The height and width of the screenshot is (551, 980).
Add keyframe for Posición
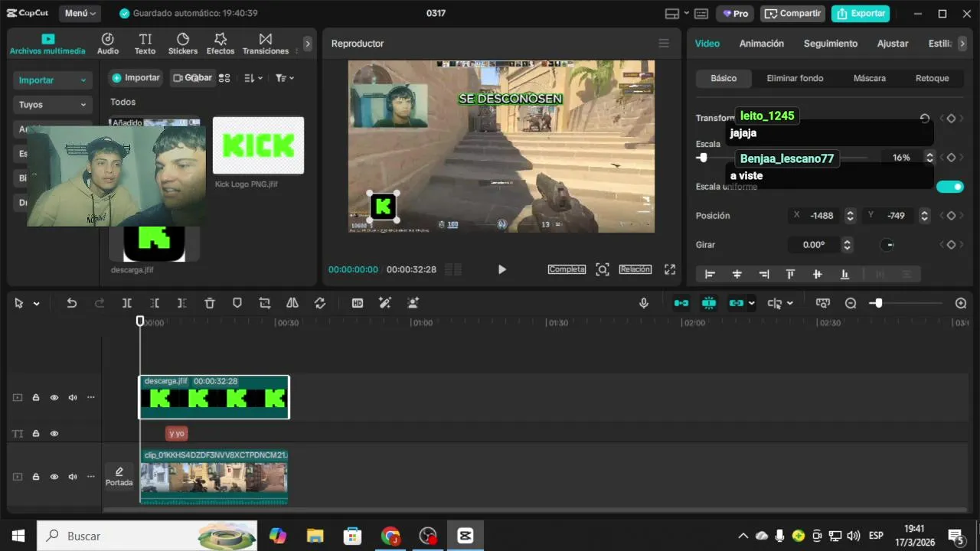(951, 216)
